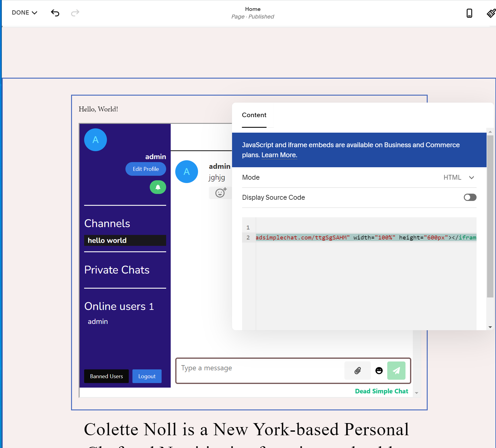Open notifications via the bell icon

point(158,187)
